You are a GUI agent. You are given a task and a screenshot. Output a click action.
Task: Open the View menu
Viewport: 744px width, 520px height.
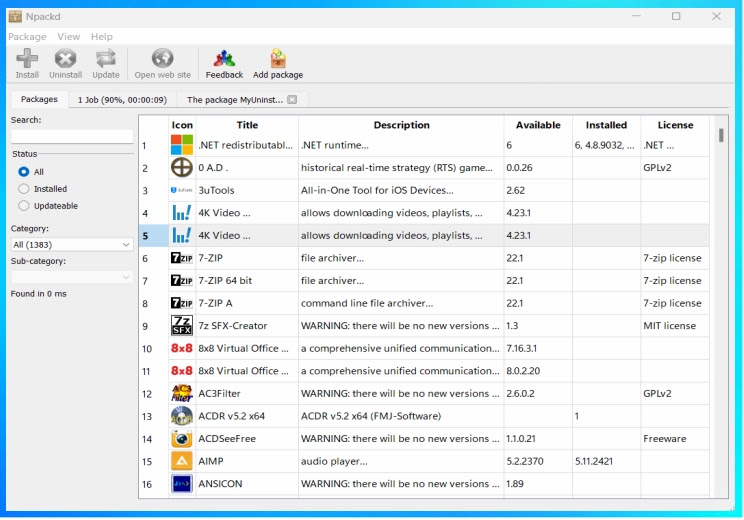[69, 37]
